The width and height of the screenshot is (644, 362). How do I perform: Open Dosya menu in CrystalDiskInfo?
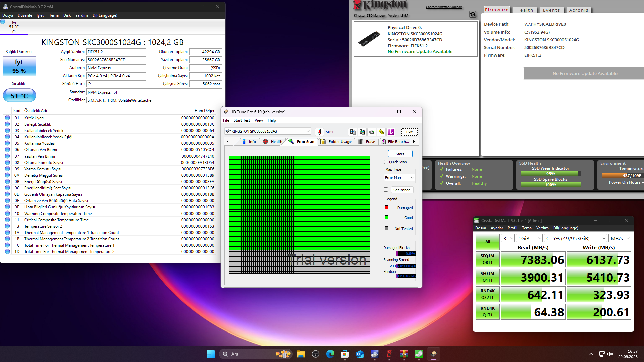click(x=8, y=15)
